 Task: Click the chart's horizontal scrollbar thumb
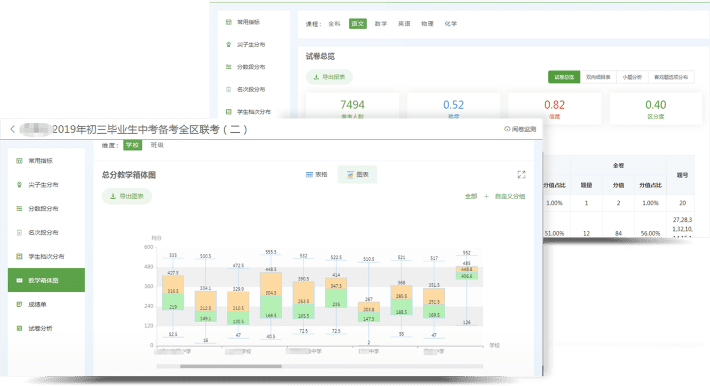(231, 366)
